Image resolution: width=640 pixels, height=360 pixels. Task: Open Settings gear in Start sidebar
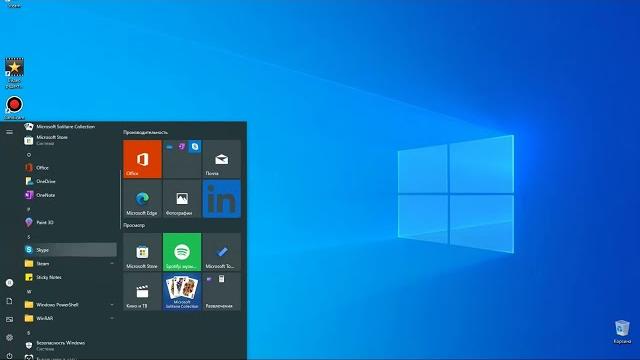pyautogui.click(x=9, y=338)
